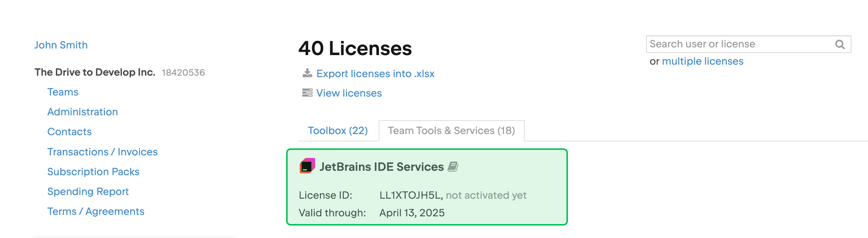
Task: Open the John Smith profile
Action: 61,44
